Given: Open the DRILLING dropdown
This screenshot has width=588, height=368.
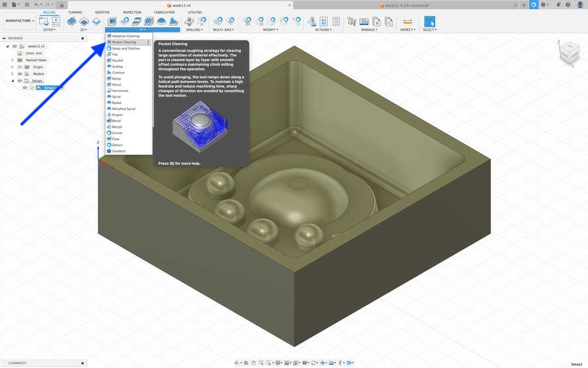Looking at the screenshot, I should pyautogui.click(x=194, y=29).
